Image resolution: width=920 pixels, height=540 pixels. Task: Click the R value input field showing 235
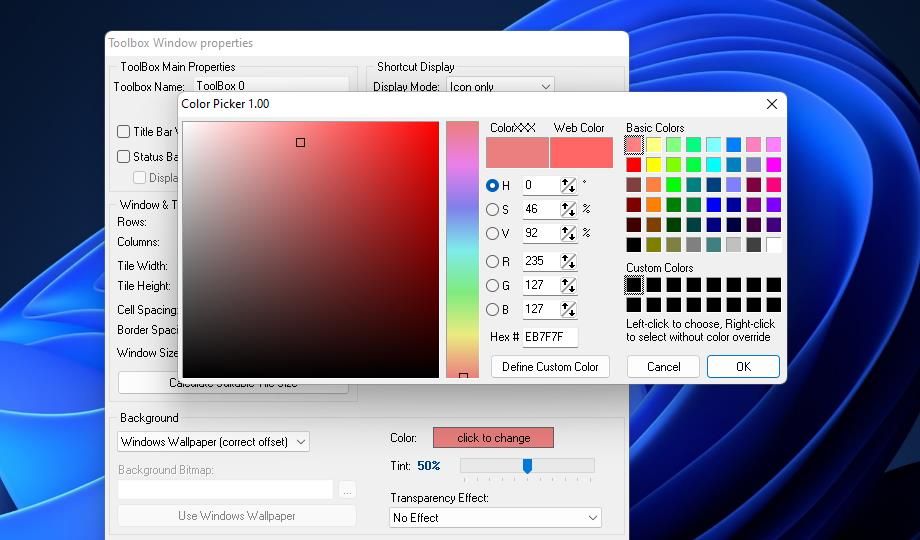pos(541,262)
